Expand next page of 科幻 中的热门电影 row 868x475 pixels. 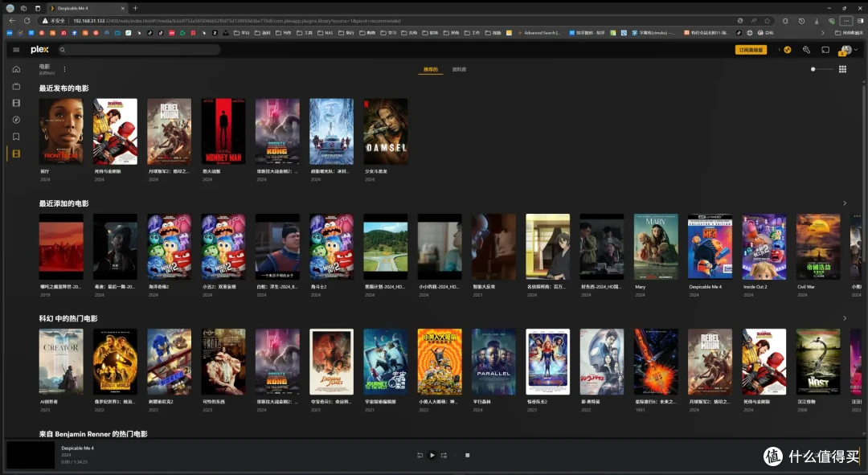point(845,318)
